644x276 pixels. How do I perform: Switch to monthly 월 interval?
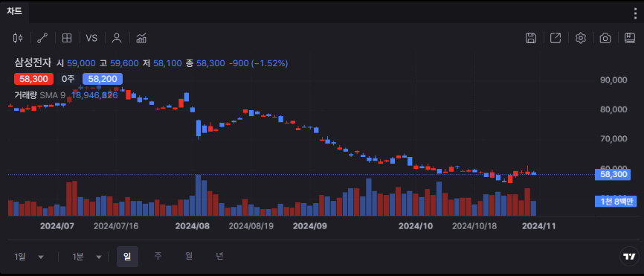[x=189, y=256]
